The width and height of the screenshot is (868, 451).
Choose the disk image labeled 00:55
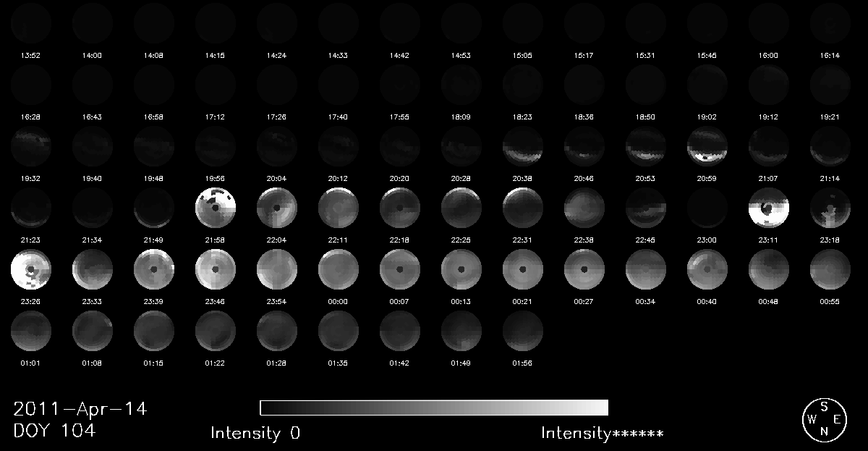830,269
